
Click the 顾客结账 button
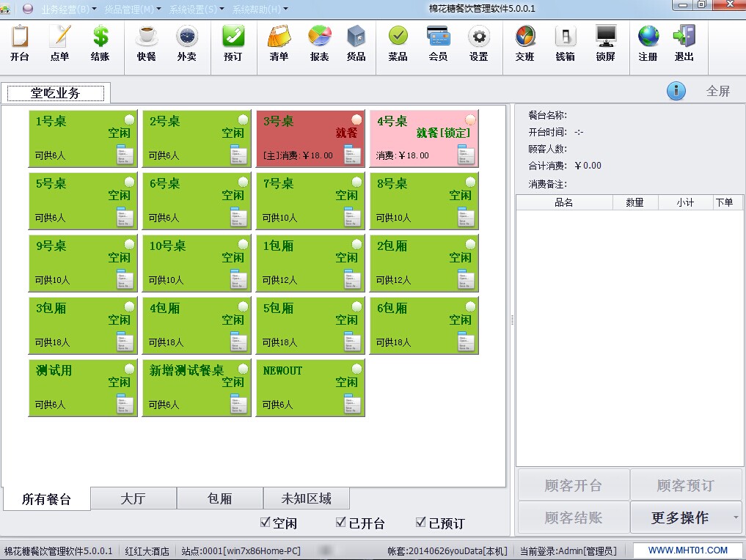point(574,517)
